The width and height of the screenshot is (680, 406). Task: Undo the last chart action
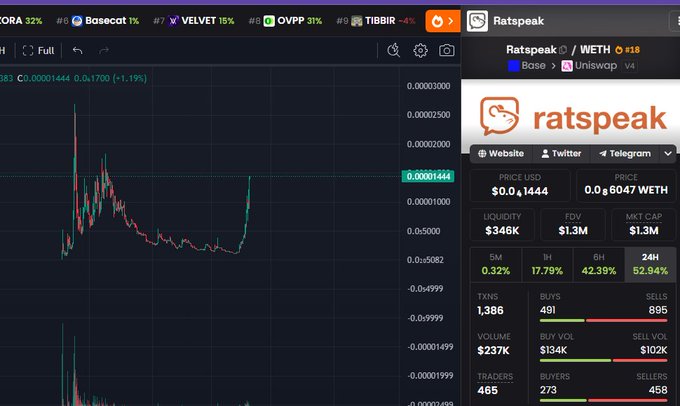(78, 51)
